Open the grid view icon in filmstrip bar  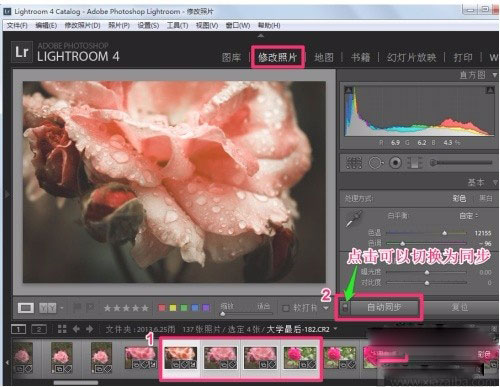pos(62,329)
